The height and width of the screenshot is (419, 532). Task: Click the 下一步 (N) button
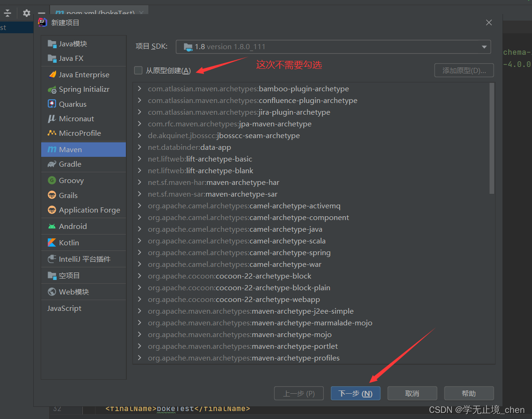(x=356, y=393)
